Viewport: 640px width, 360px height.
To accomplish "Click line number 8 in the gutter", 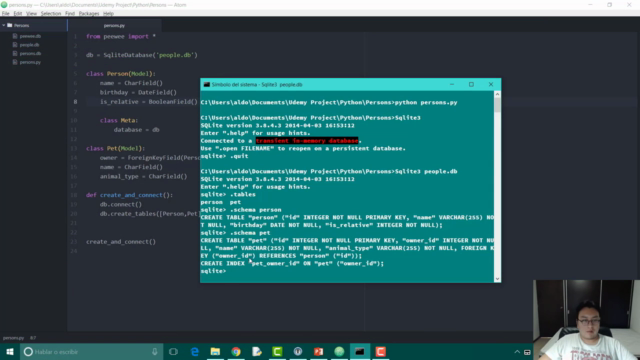I will 75,102.
